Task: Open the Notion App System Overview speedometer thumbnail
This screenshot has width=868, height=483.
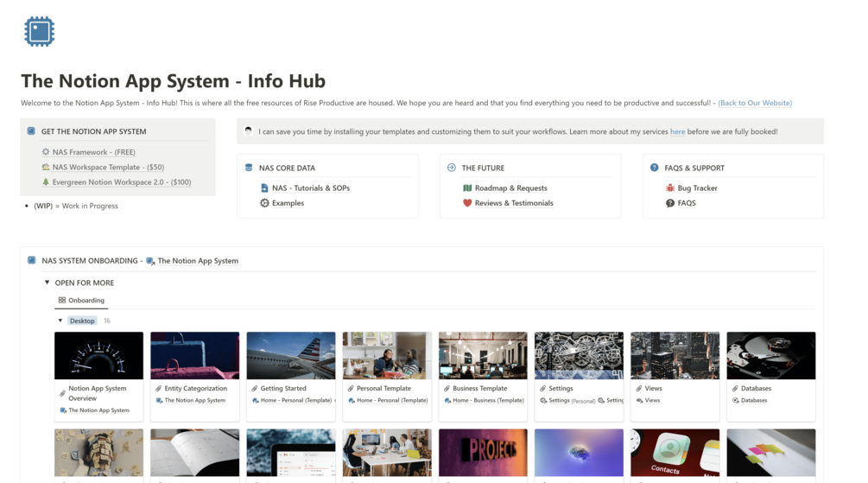Action: [98, 356]
